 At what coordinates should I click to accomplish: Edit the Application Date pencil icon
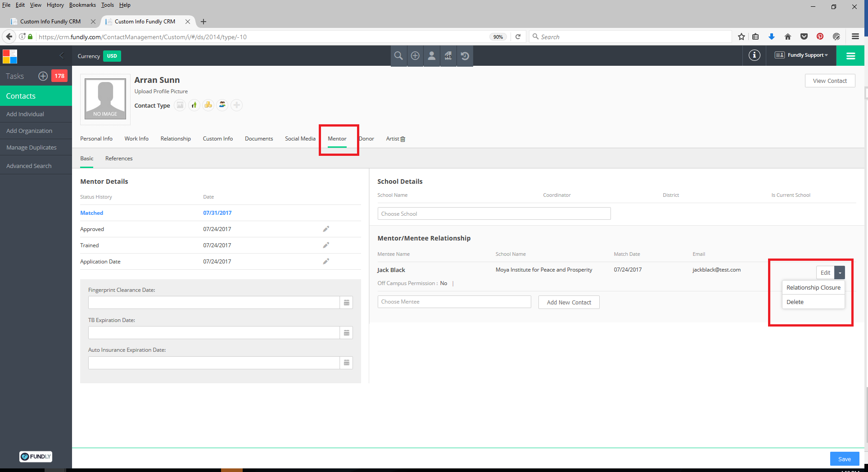click(326, 261)
